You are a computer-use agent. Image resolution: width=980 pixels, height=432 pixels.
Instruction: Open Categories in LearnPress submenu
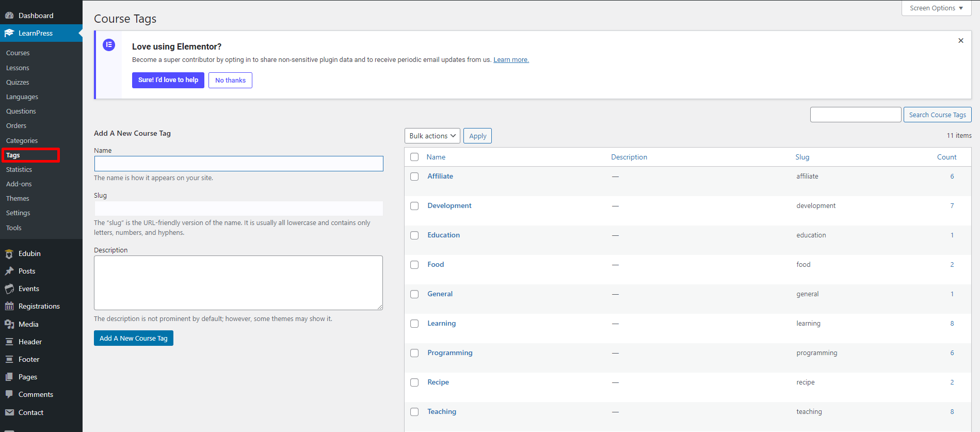pos(22,141)
